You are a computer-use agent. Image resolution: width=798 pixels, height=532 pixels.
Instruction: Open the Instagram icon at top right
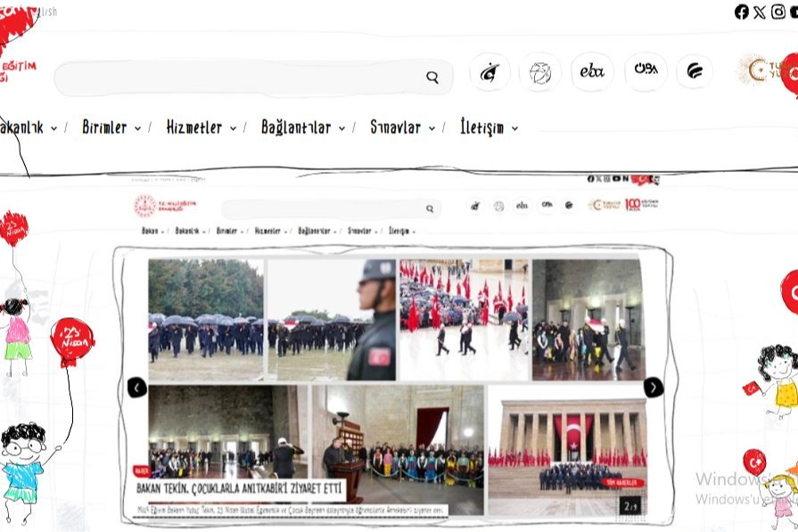point(778,12)
